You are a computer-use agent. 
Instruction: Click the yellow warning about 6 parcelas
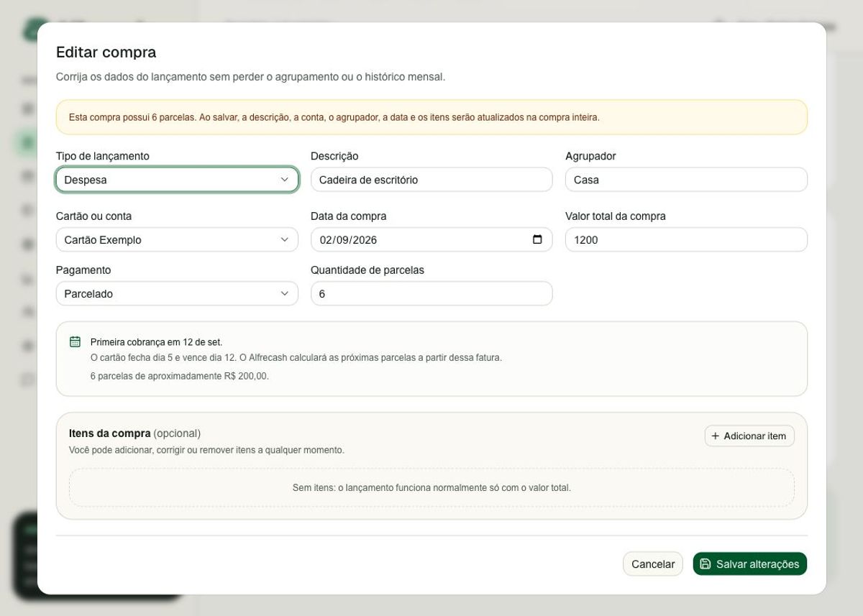pyautogui.click(x=431, y=117)
